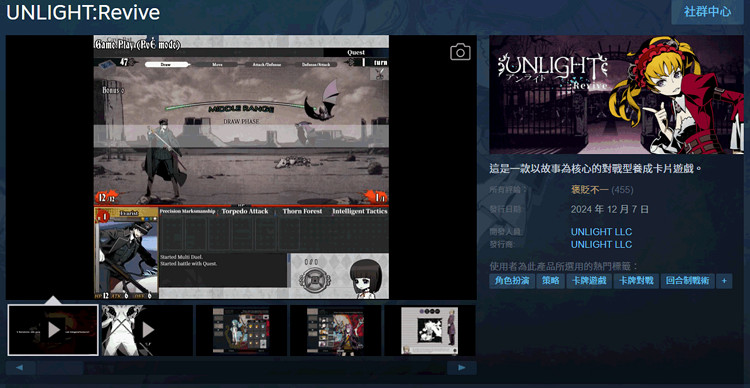Viewport: 750px width, 388px height.
Task: Select the fourth screenshot thumbnail
Action: (335, 330)
